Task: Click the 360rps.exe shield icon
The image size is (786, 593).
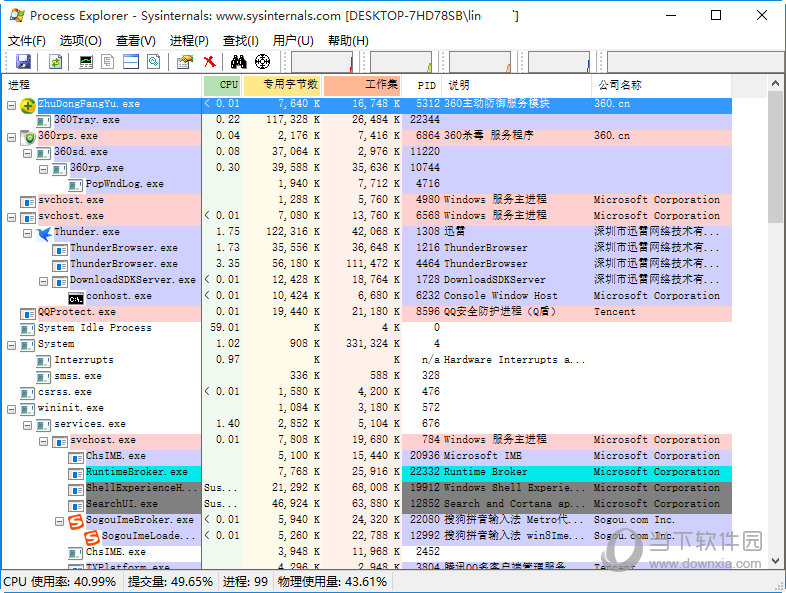Action: click(28, 137)
